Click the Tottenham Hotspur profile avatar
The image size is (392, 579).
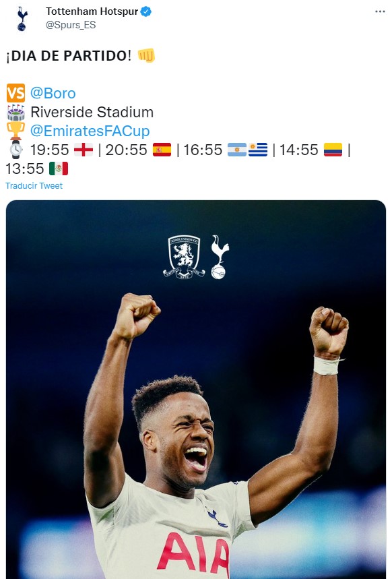click(x=22, y=19)
